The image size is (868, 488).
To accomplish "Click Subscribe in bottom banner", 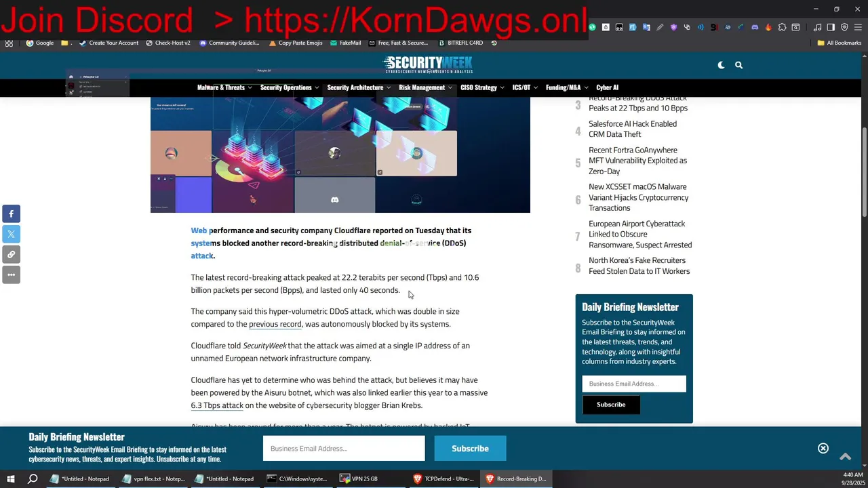I will click(470, 448).
